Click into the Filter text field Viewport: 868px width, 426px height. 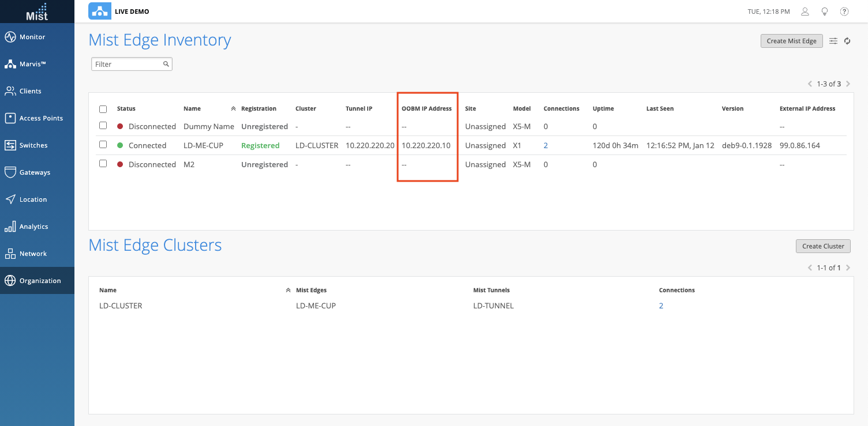127,64
